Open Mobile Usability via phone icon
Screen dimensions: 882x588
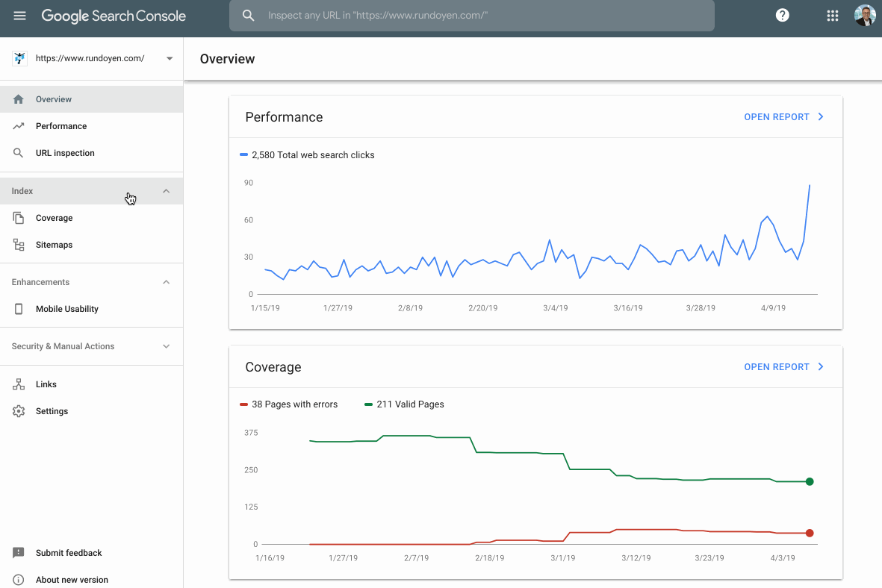click(x=19, y=308)
